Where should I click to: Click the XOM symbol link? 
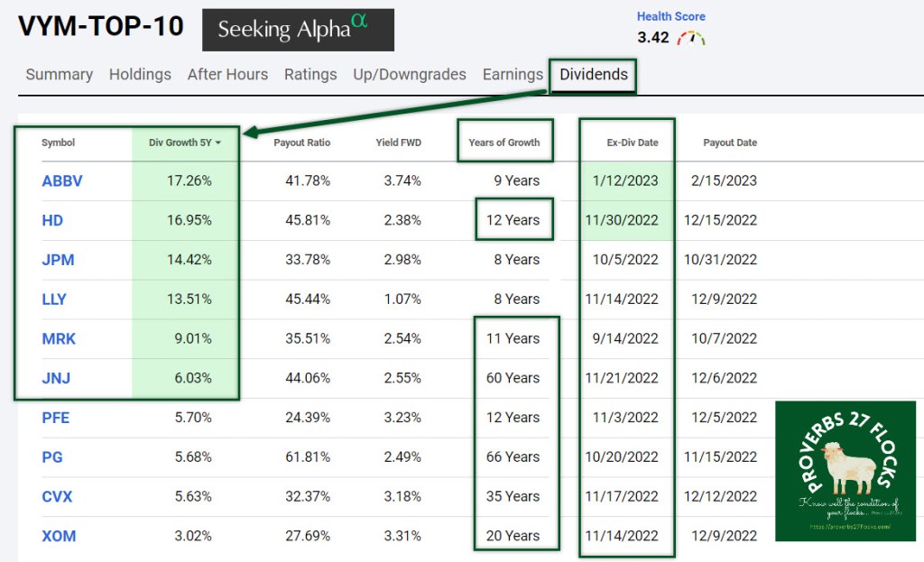[59, 536]
